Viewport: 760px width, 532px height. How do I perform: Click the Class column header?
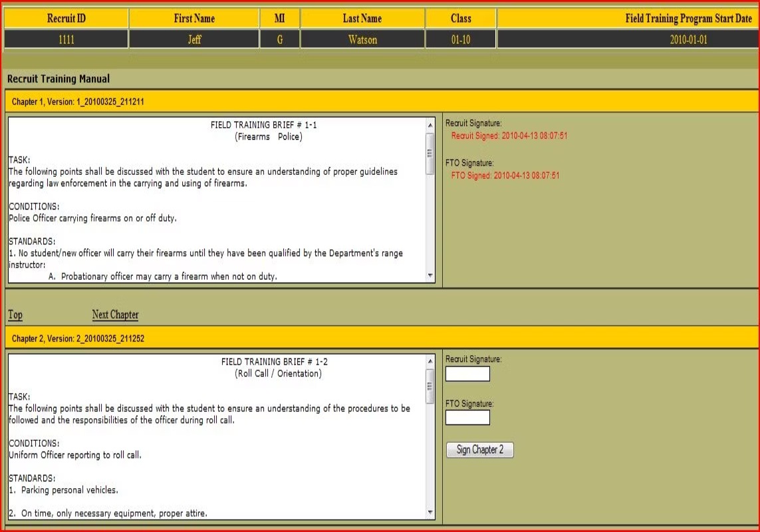tap(461, 19)
